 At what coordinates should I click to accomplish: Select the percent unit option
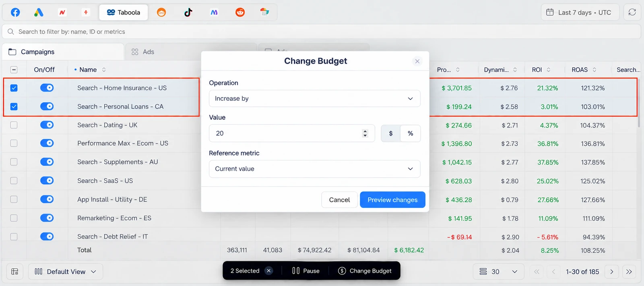pos(411,133)
